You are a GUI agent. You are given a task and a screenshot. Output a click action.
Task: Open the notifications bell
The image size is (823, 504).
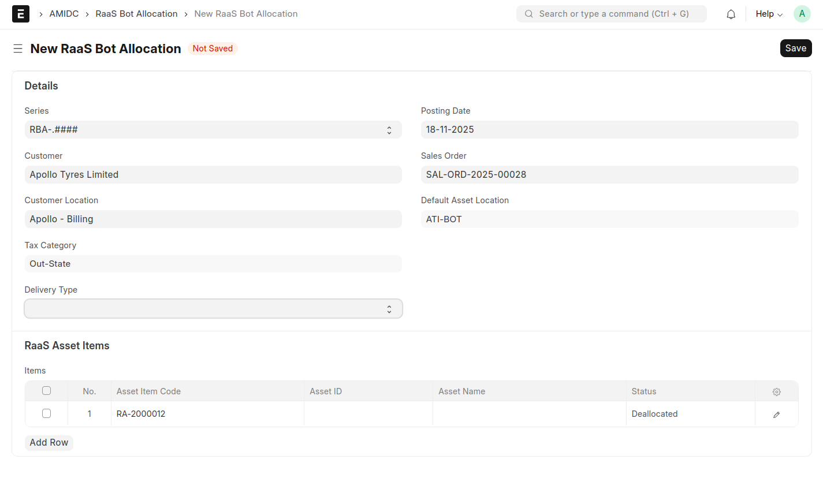pos(731,14)
